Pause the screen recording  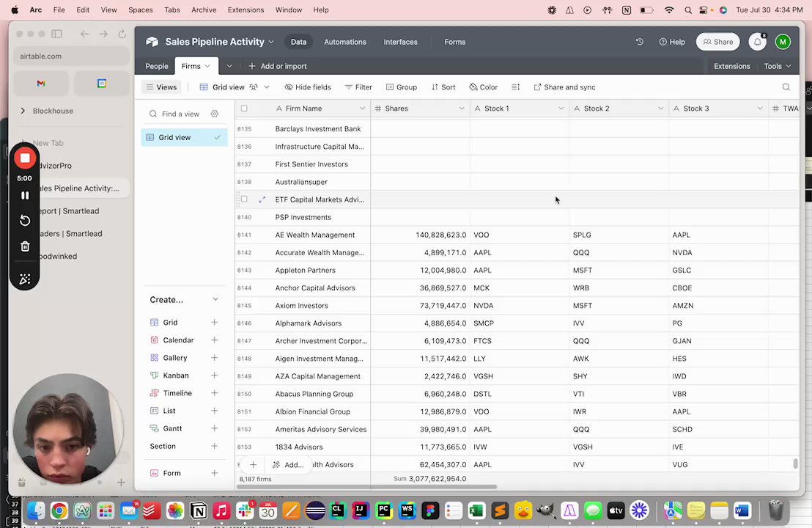[x=24, y=195]
